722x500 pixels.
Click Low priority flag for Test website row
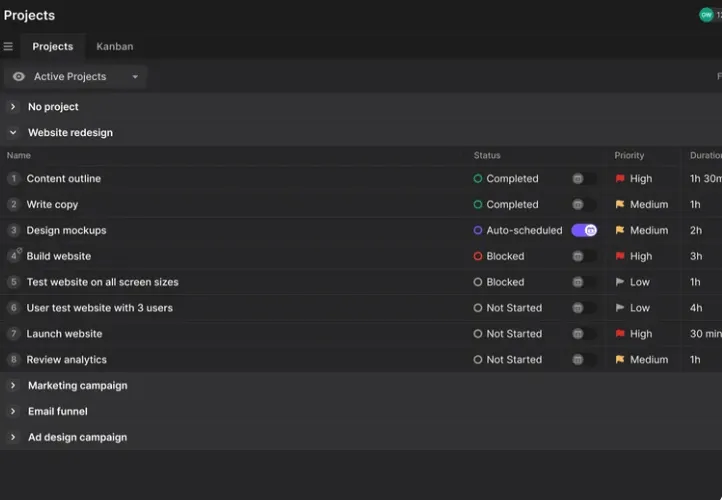pyautogui.click(x=620, y=282)
